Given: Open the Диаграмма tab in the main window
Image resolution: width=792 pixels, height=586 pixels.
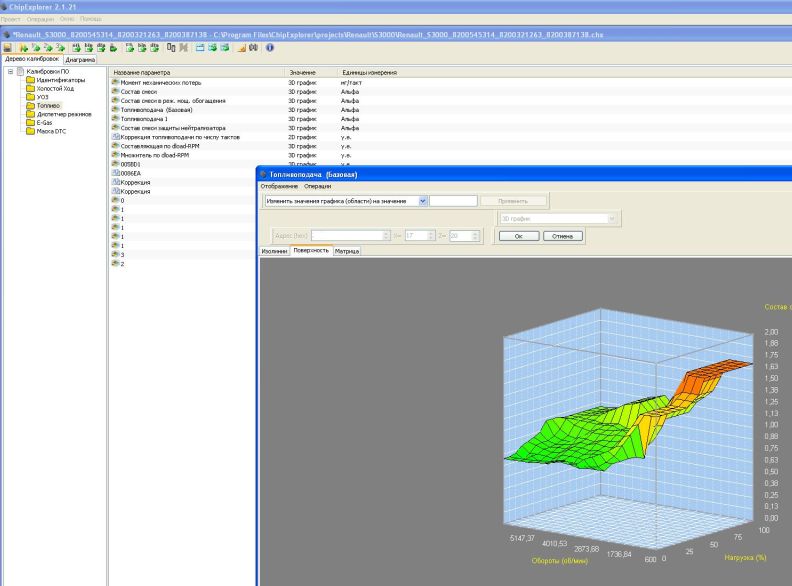Looking at the screenshot, I should tap(80, 60).
